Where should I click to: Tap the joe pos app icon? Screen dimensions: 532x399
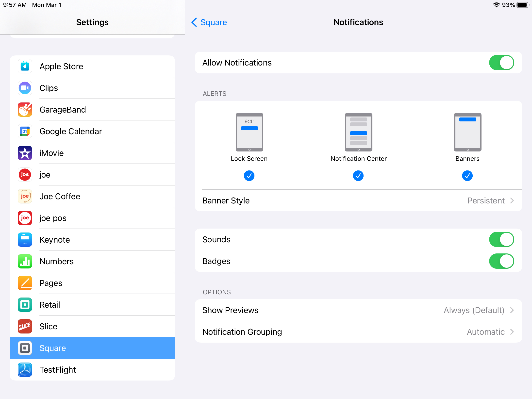(x=25, y=218)
